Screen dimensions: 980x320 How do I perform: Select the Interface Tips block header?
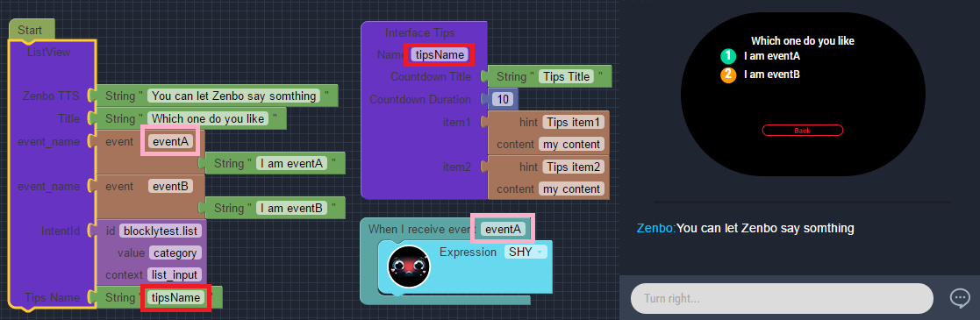tap(420, 32)
